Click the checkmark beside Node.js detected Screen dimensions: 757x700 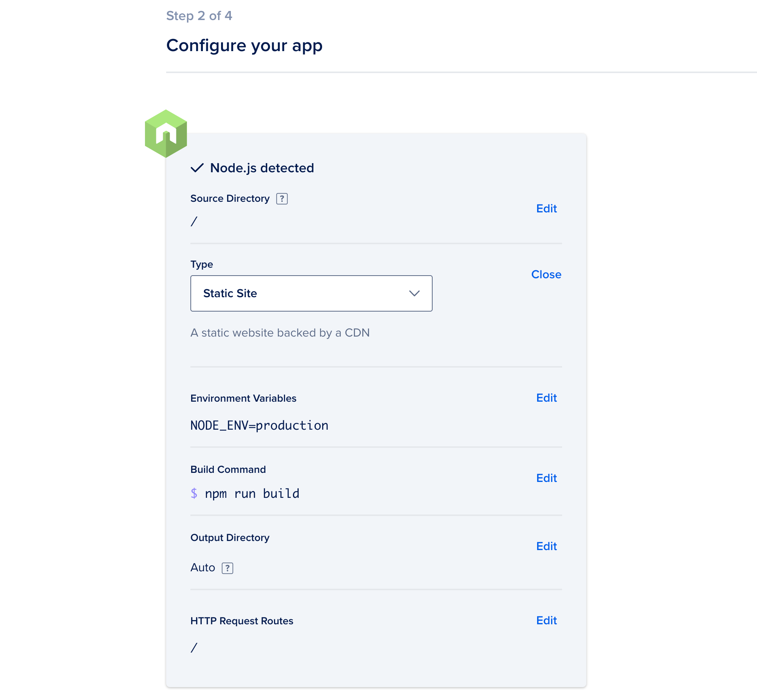[197, 168]
